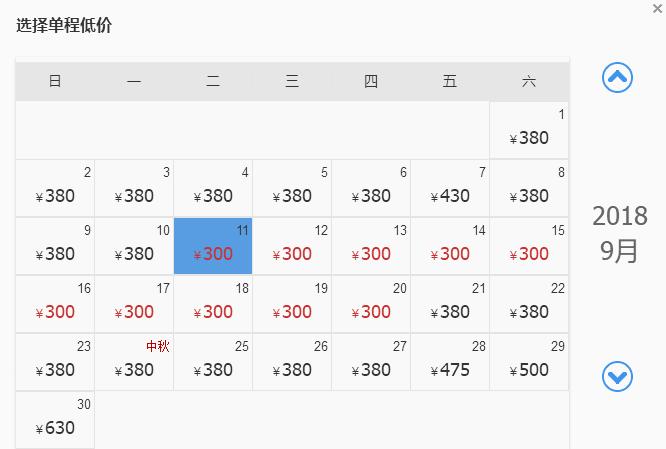Go to the previous month using up arrow
Screen dimensions: 666x449
pos(618,77)
